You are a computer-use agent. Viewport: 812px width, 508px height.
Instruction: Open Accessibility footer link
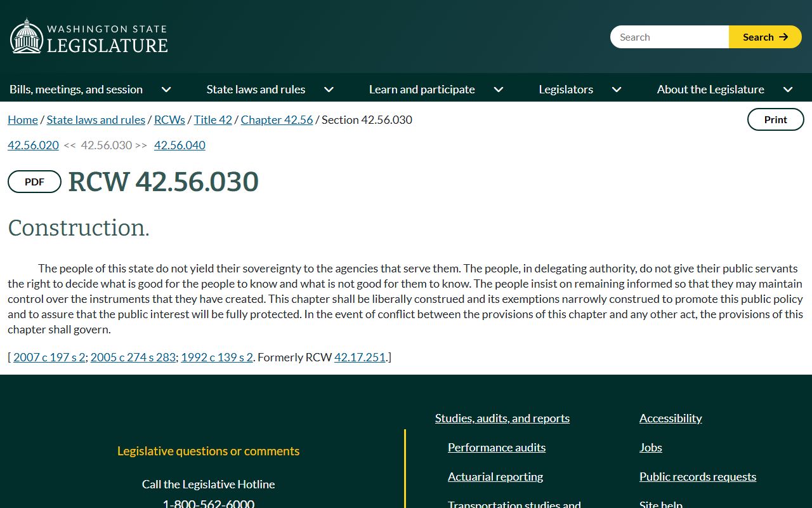(x=671, y=418)
